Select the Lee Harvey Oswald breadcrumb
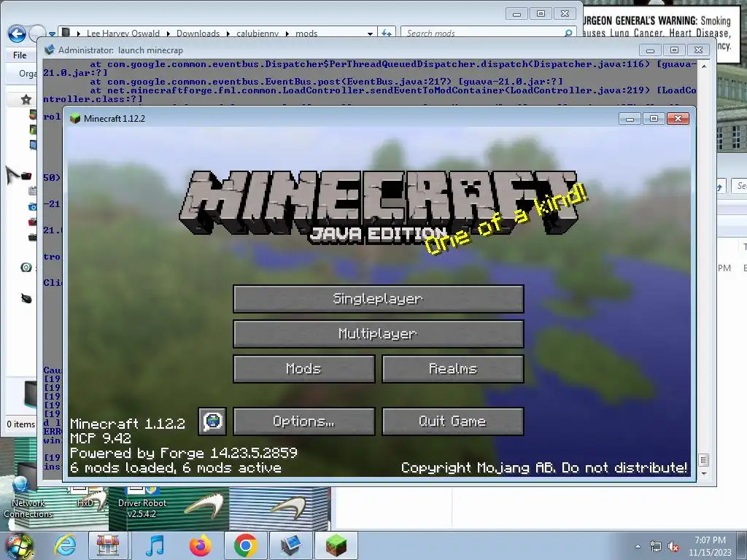Viewport: 747px width, 560px height. [123, 34]
